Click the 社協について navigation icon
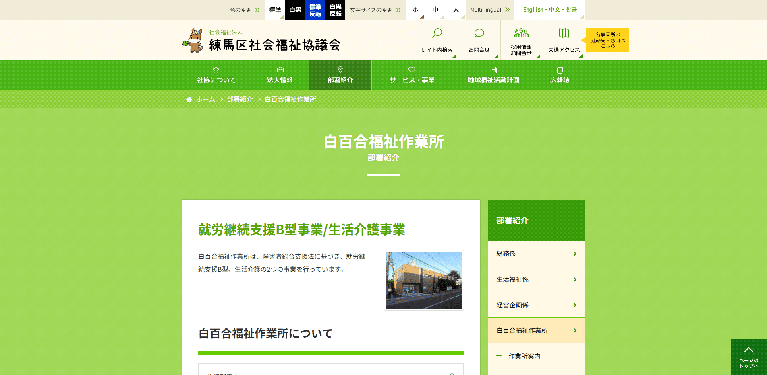The image size is (767, 375). (216, 69)
